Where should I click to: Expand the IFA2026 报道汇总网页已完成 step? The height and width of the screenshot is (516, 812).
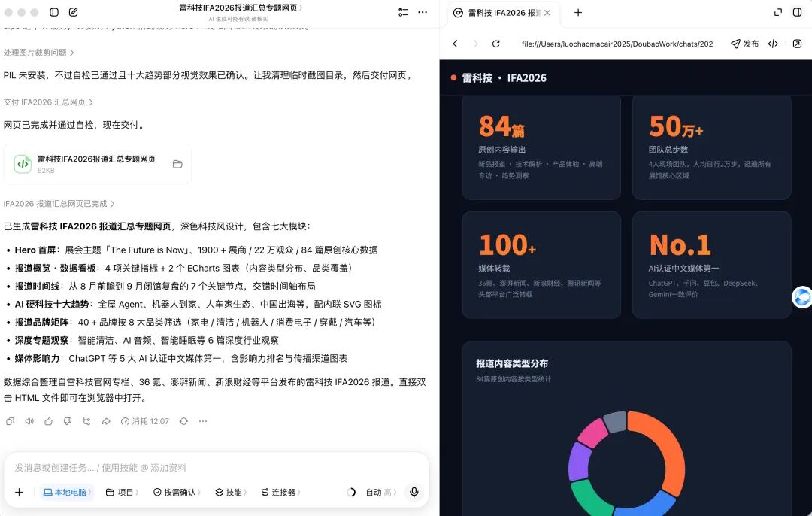[59, 204]
